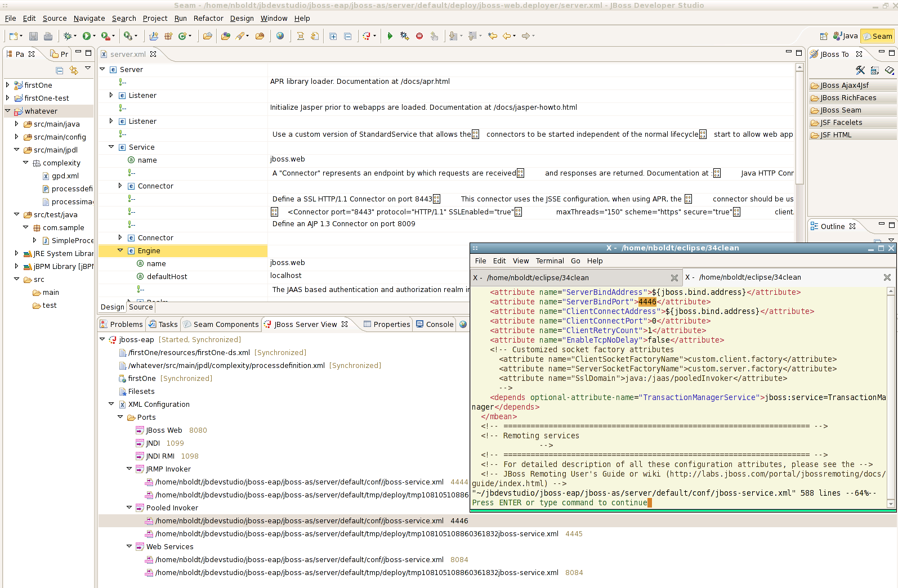Screen dimensions: 898x588
Task: Open the Refactor menu
Action: coord(208,18)
